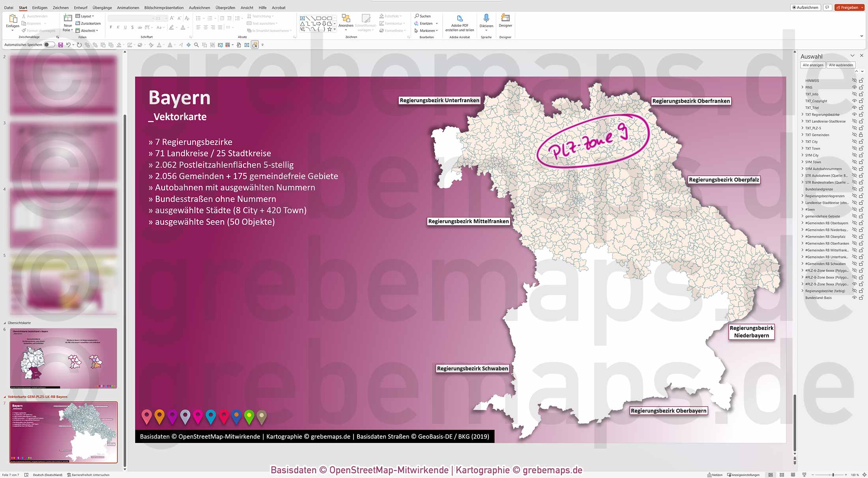Switch to the Animationen ribbon tab
The height and width of the screenshot is (478, 868).
[x=127, y=7]
